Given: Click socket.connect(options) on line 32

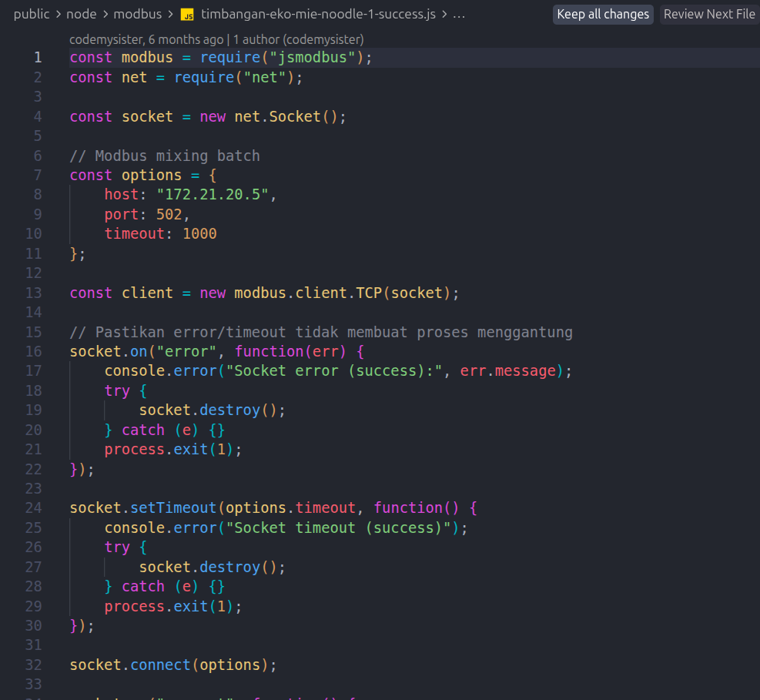Looking at the screenshot, I should pos(169,665).
